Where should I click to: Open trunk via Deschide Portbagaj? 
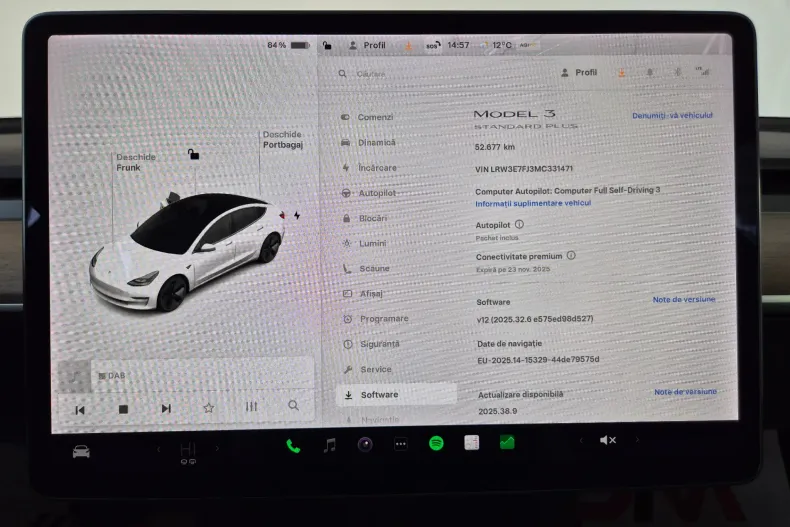[x=283, y=140]
